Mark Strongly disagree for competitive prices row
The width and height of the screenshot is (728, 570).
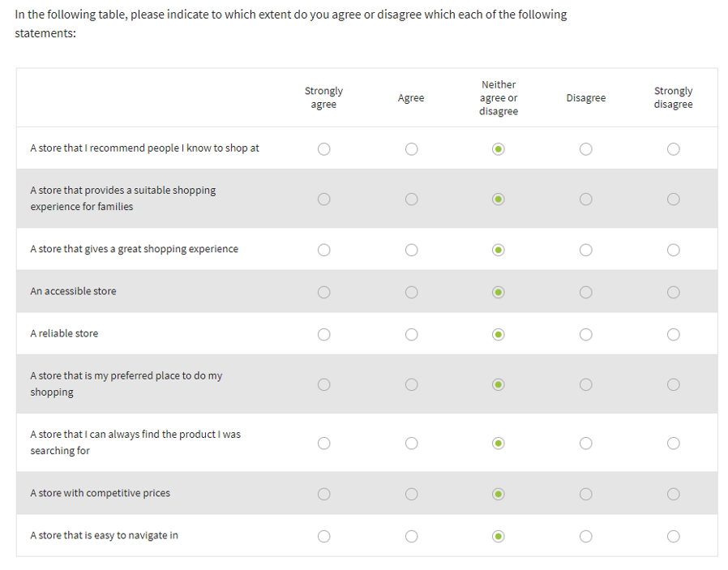(x=673, y=494)
